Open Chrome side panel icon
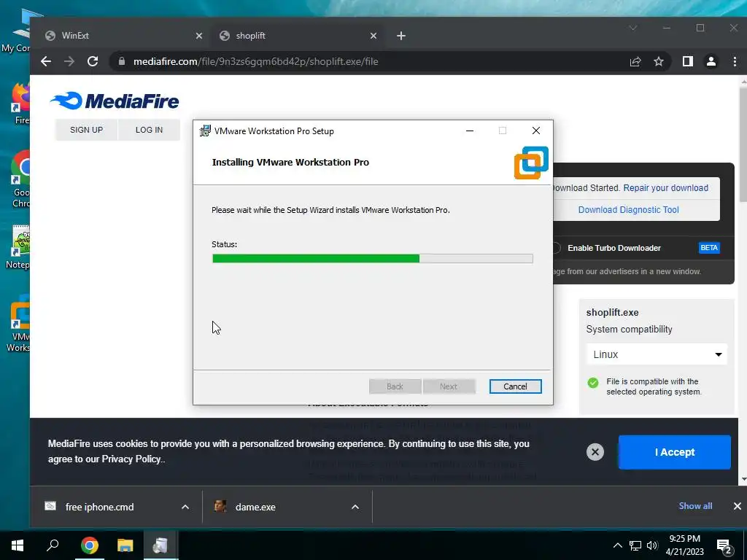747x560 pixels. (x=687, y=61)
